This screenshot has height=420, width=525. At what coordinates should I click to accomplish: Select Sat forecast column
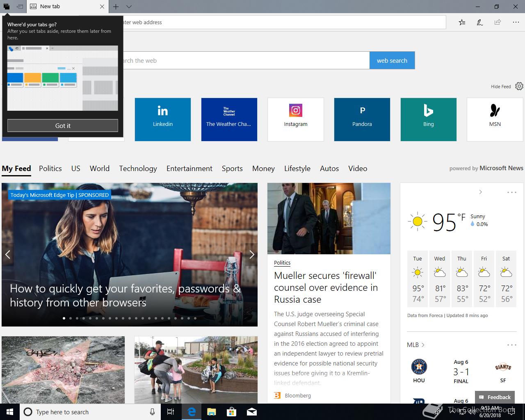pyautogui.click(x=506, y=279)
